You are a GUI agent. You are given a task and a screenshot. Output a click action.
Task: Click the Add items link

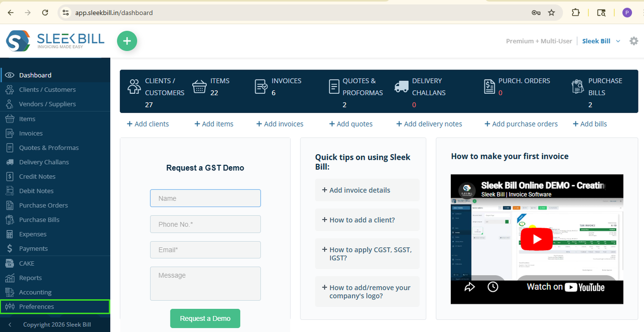[214, 124]
